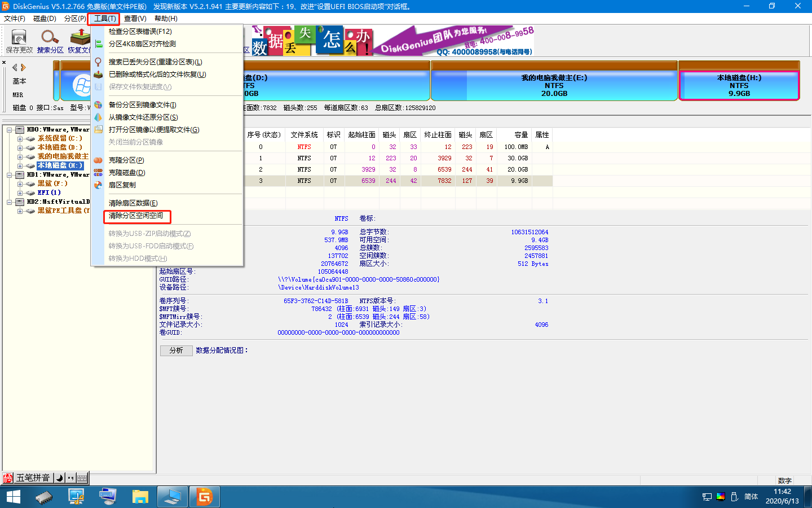The width and height of the screenshot is (812, 508).
Task: Collapse the HD2:MsftVirtualD disk tree node
Action: tap(10, 202)
